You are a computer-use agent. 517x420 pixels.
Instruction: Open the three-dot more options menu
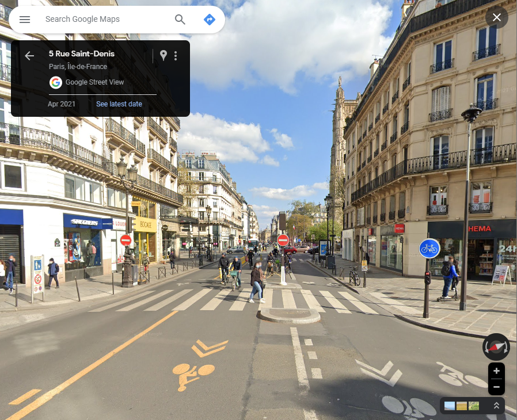tap(176, 56)
